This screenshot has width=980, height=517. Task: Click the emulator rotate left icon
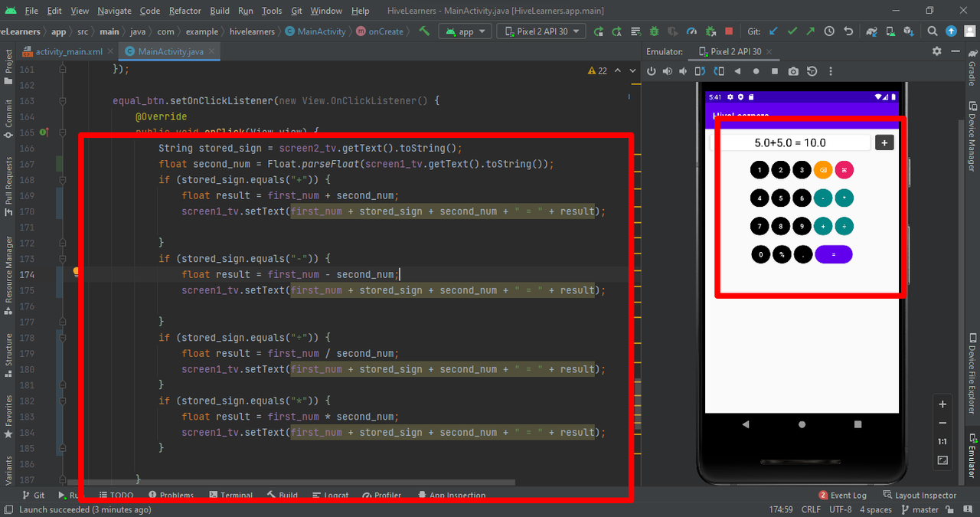tap(701, 71)
